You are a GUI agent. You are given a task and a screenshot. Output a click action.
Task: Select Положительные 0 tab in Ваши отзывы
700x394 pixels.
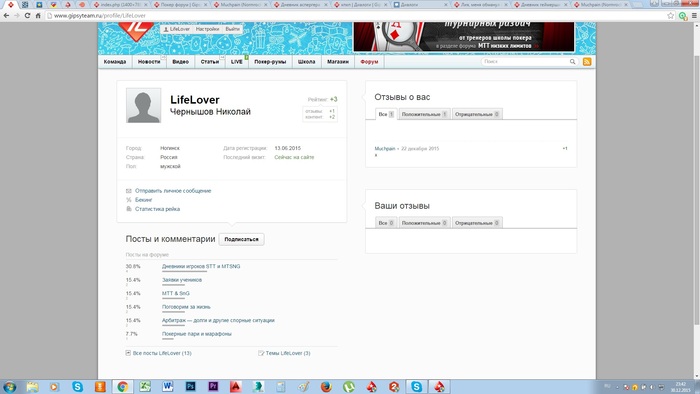(x=424, y=223)
